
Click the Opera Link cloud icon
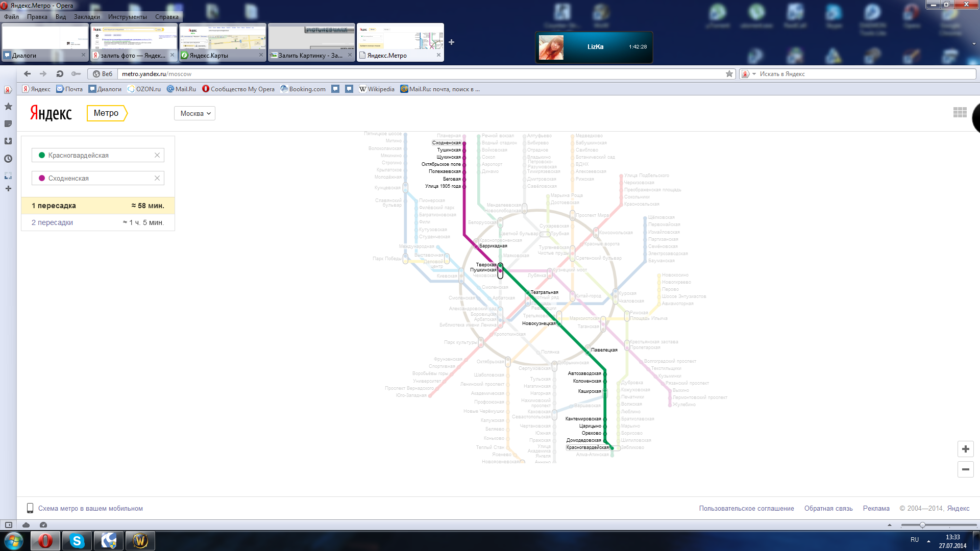tap(26, 525)
